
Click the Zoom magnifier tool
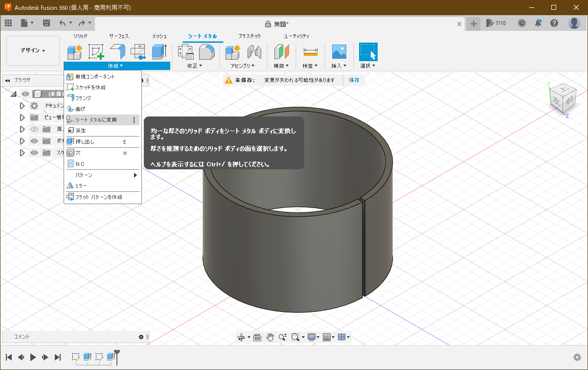tap(283, 337)
